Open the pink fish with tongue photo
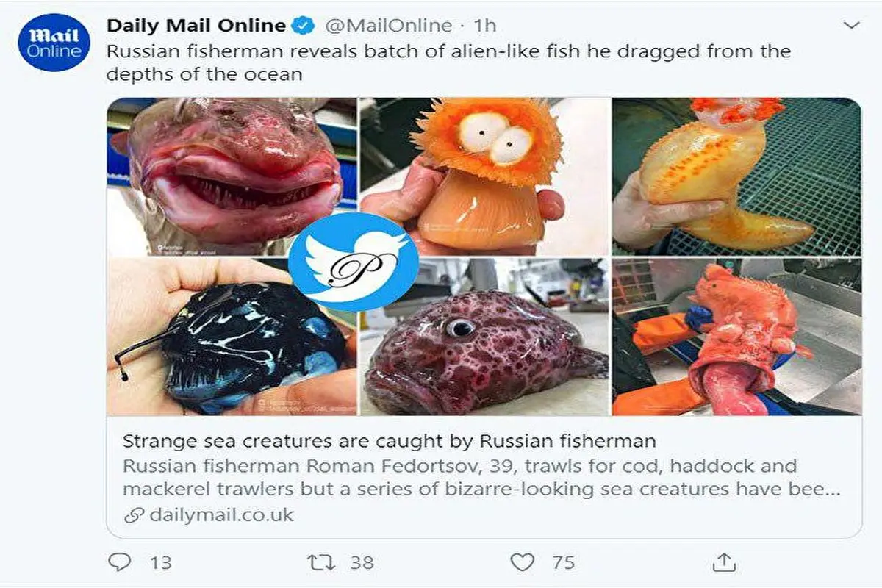This screenshot has width=882, height=588. (x=736, y=337)
